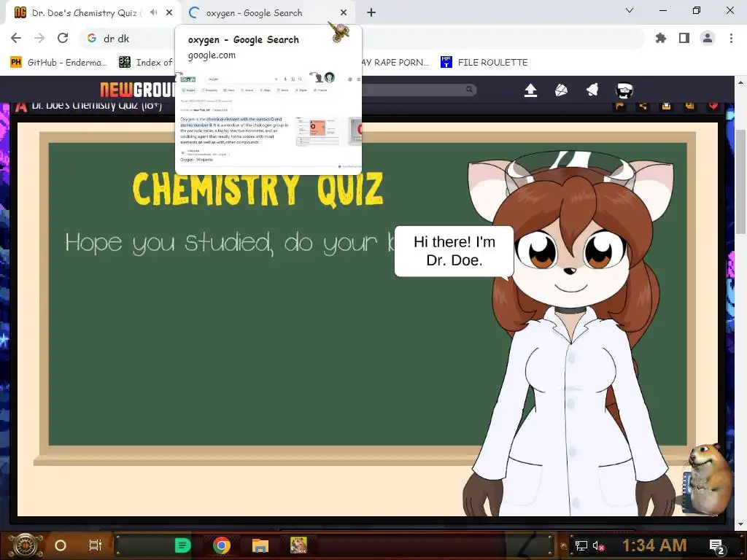Open the Chrome extensions puzzle icon
This screenshot has height=560, width=747.
click(x=661, y=38)
